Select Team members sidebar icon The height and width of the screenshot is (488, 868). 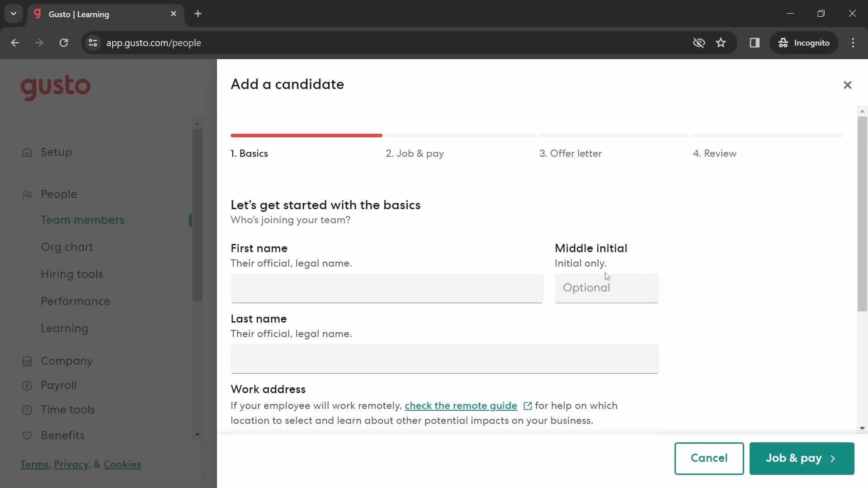pyautogui.click(x=82, y=220)
